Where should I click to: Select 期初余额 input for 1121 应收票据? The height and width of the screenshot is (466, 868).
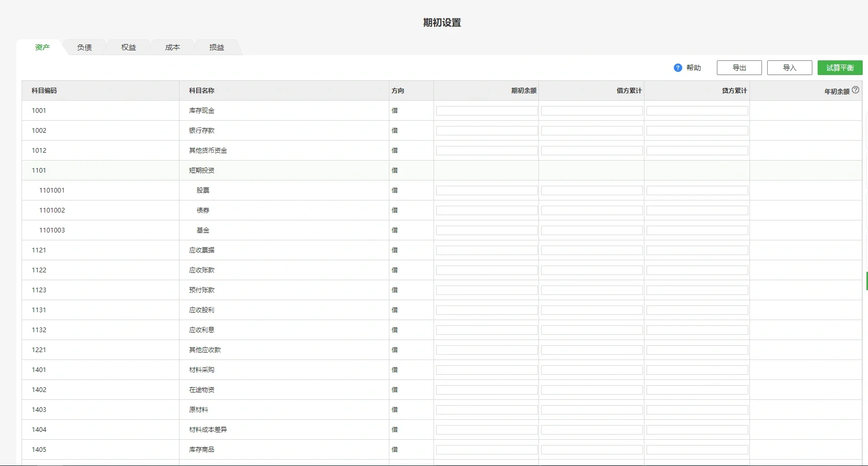487,250
